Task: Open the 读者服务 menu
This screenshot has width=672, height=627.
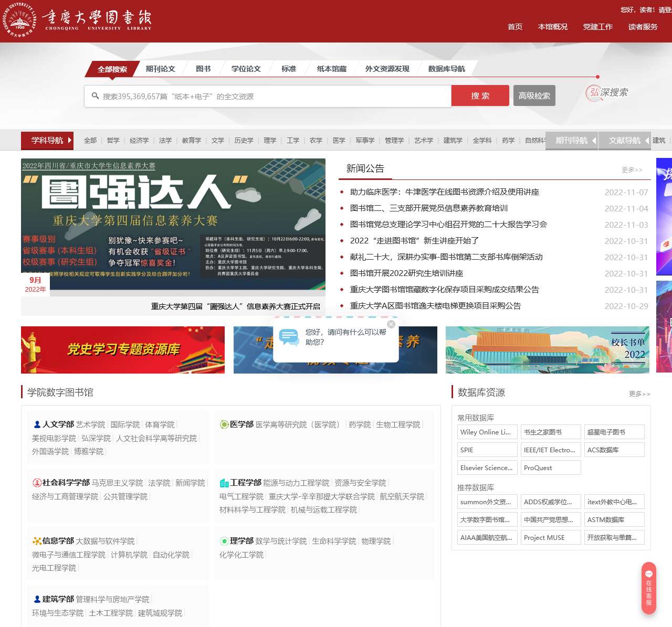Action: (x=642, y=27)
